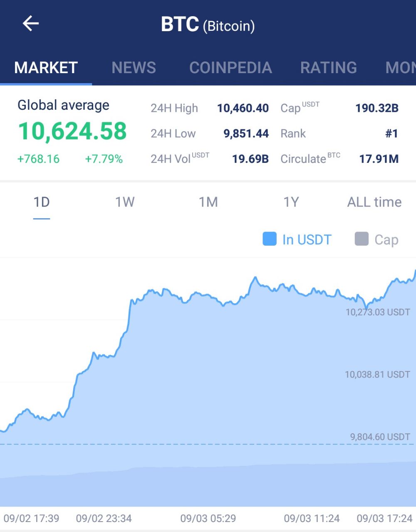Show the 1Y chart range

click(x=291, y=202)
